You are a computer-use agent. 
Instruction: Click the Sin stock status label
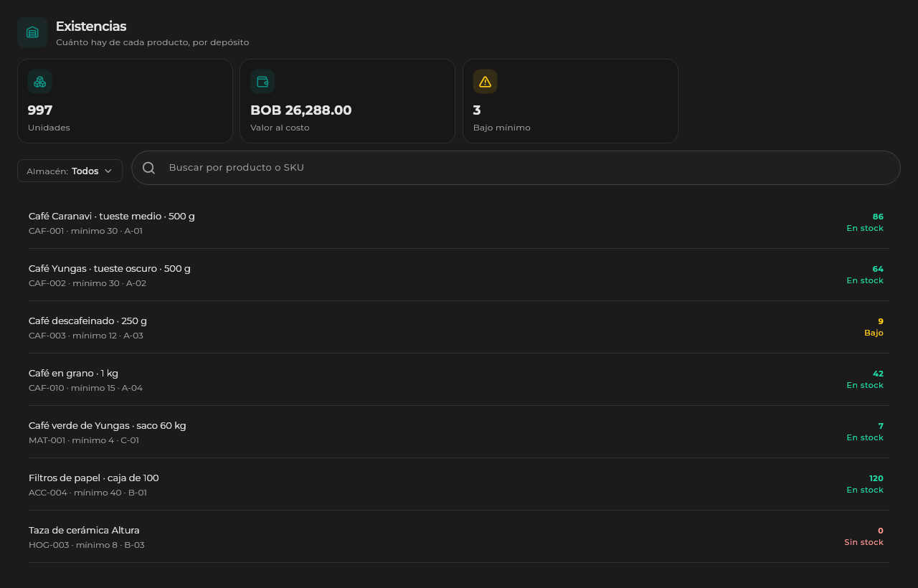pyautogui.click(x=863, y=542)
